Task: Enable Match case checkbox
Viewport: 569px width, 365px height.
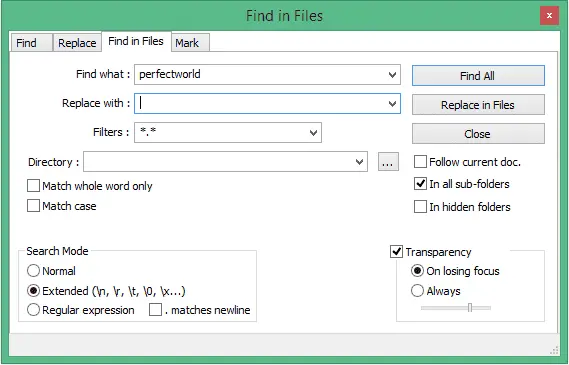Action: pos(62,206)
